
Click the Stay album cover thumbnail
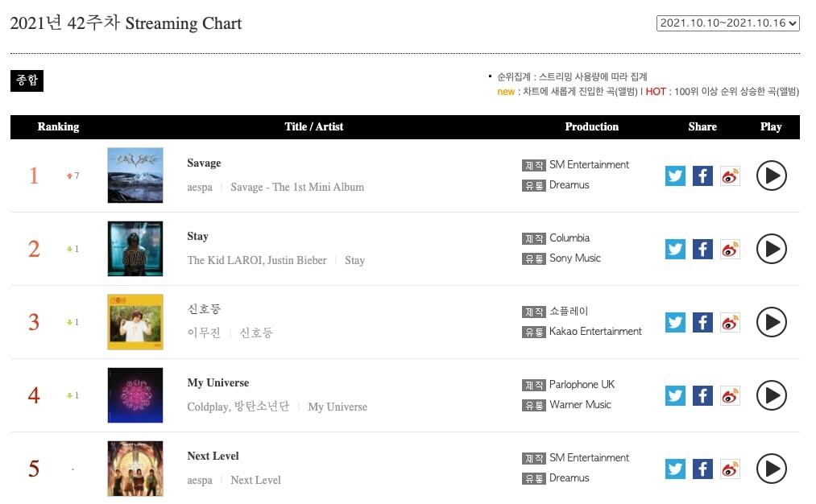135,249
